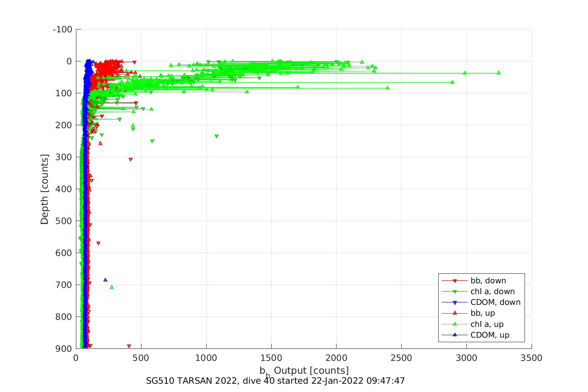The width and height of the screenshot is (588, 392).
Task: Click the green marker near 1080 counts, depth 235
Action: coord(216,136)
